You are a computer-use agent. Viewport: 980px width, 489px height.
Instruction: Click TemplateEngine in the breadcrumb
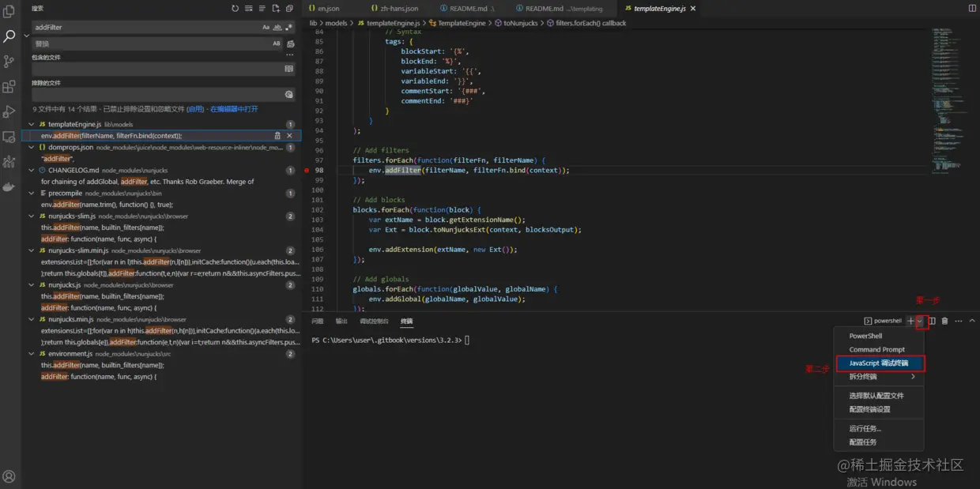pyautogui.click(x=462, y=23)
